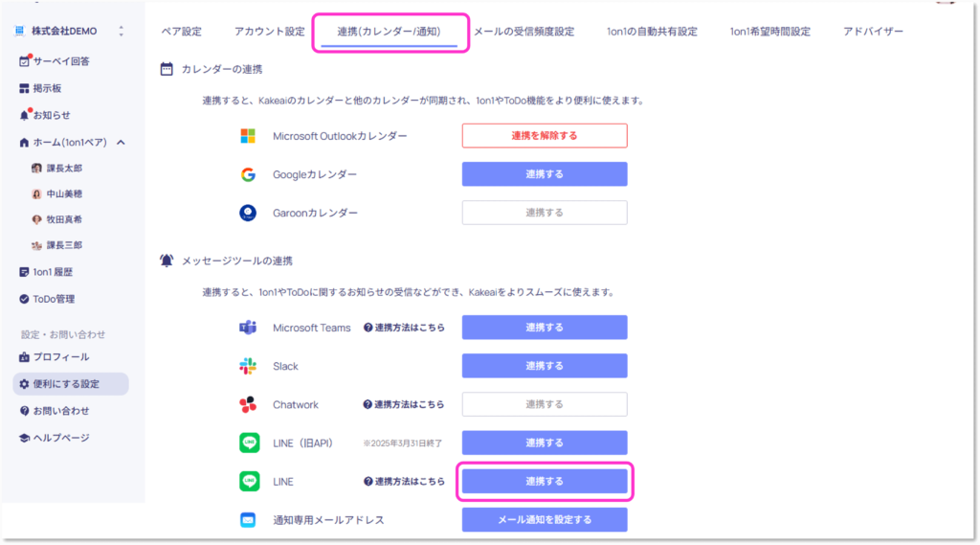Disconnect Microsoft Outlook calendar with 連携を解除する
980x545 pixels.
(545, 136)
